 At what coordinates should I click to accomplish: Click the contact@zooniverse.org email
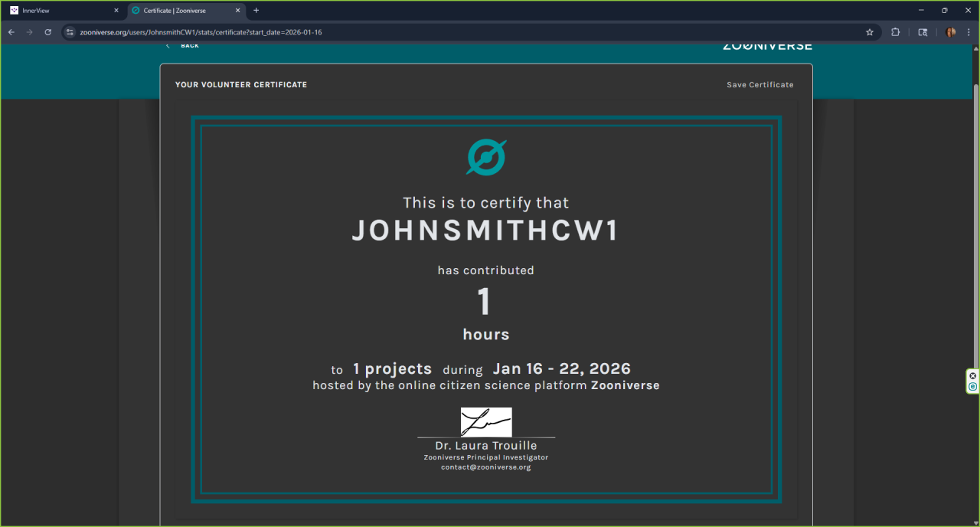click(x=486, y=467)
